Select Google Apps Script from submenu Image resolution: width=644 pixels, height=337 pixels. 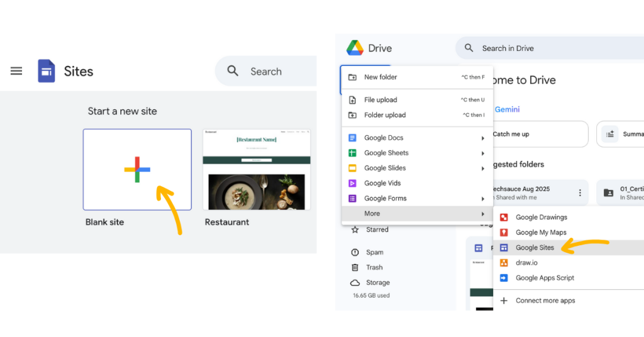coord(569,278)
